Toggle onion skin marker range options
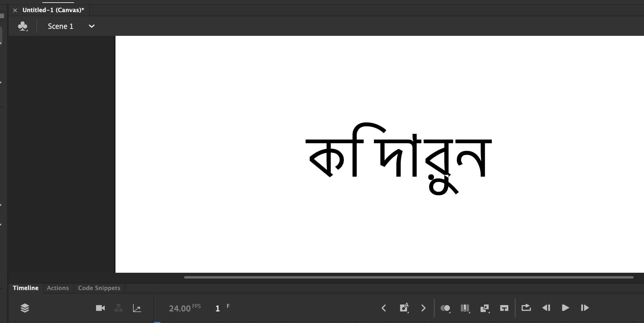 point(450,312)
